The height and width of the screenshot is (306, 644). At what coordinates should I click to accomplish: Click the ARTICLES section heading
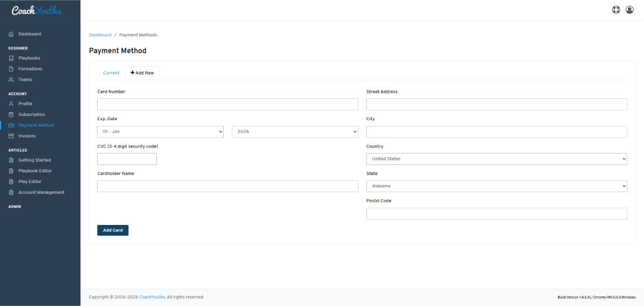click(18, 150)
